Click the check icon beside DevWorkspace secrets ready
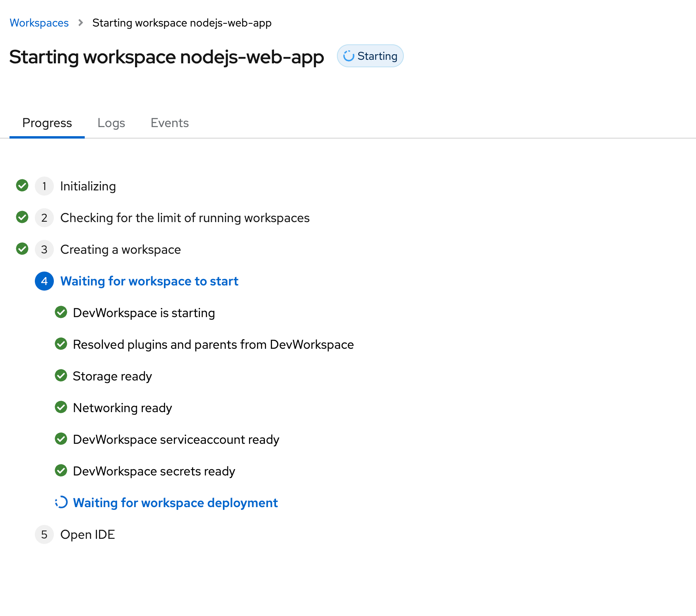 click(x=61, y=470)
